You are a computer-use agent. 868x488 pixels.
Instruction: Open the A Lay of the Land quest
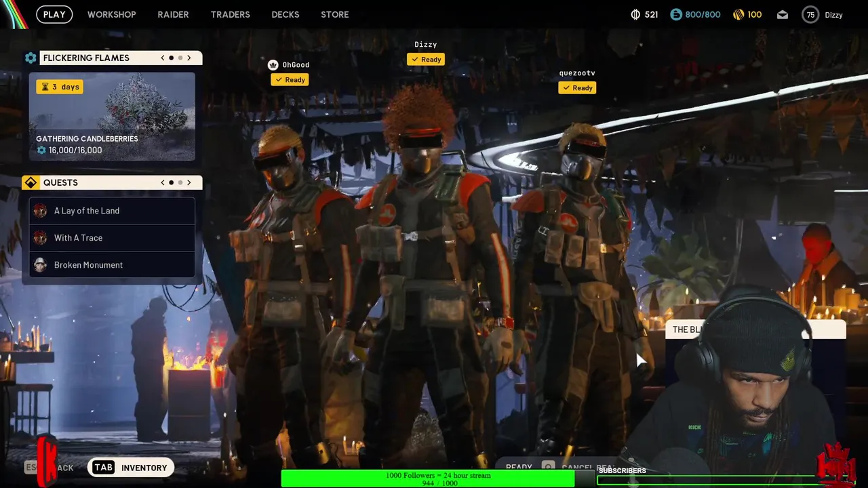pyautogui.click(x=112, y=211)
